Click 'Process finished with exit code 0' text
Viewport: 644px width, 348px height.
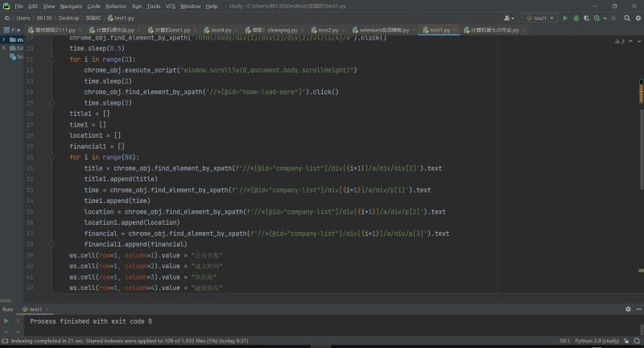pos(91,321)
